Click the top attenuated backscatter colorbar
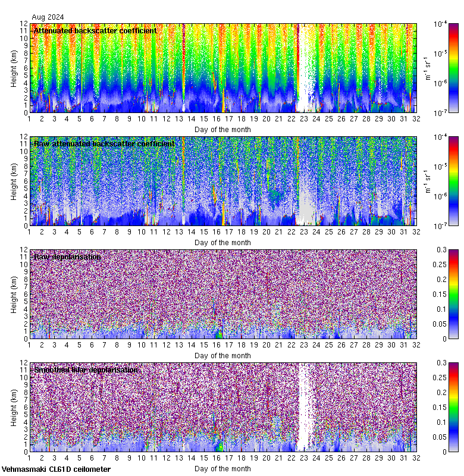 [437, 68]
